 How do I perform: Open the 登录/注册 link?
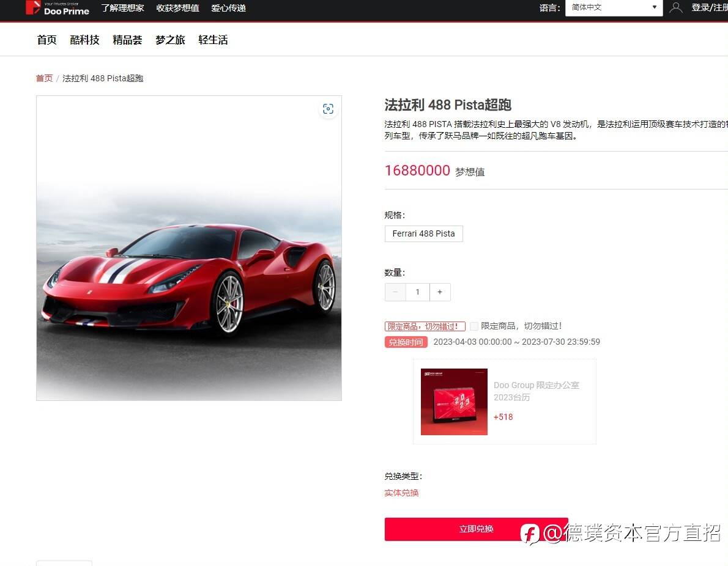point(710,7)
